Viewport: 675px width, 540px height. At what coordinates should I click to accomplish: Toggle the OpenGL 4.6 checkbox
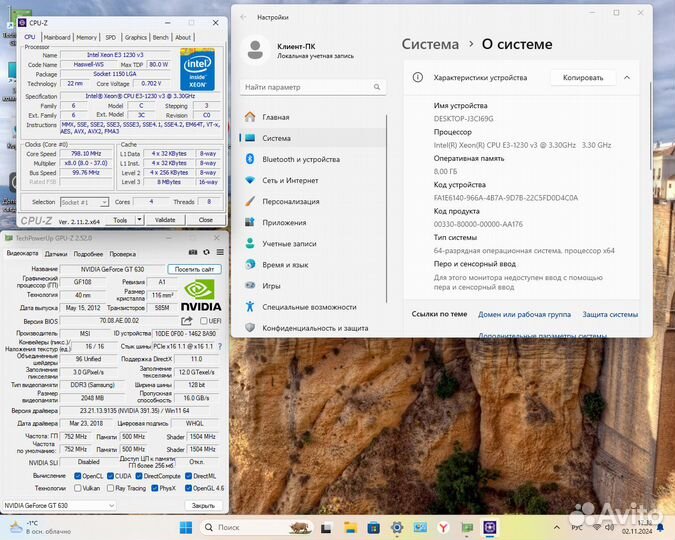pyautogui.click(x=188, y=488)
